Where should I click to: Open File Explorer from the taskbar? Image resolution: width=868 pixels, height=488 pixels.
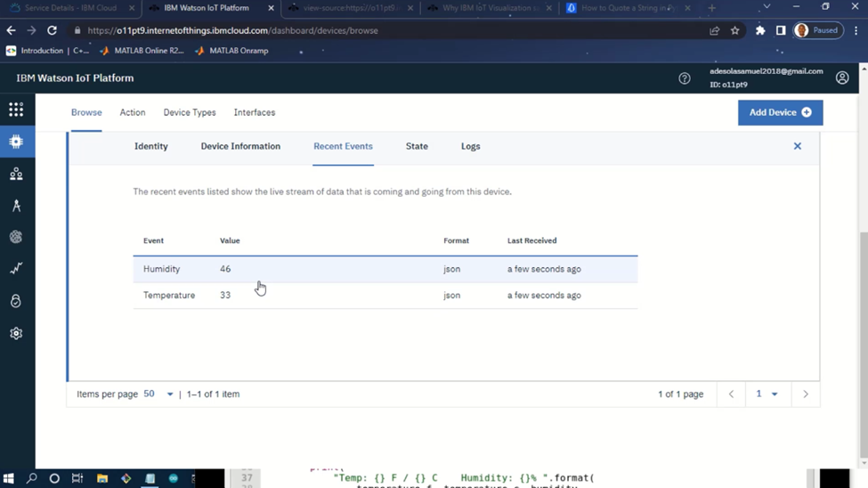pyautogui.click(x=101, y=478)
